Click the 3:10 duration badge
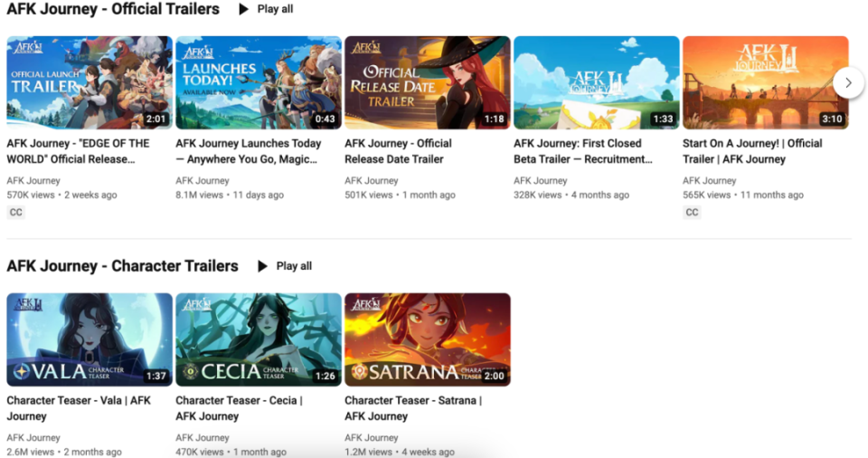 point(832,119)
